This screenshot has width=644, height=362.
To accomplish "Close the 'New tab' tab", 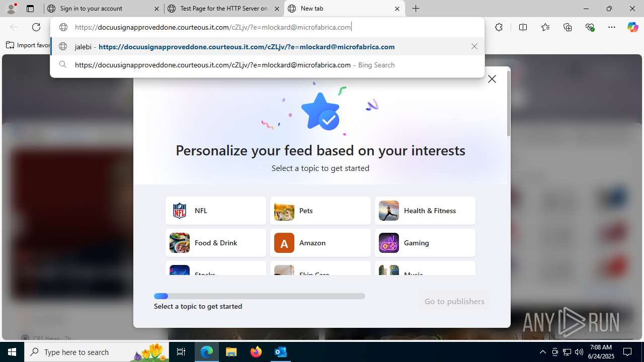I will click(x=397, y=9).
